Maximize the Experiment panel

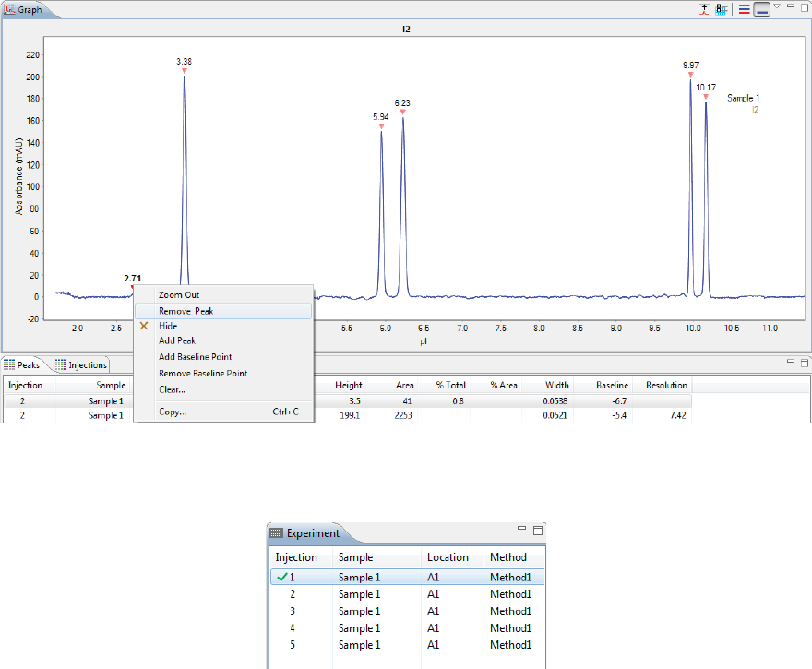[x=538, y=531]
